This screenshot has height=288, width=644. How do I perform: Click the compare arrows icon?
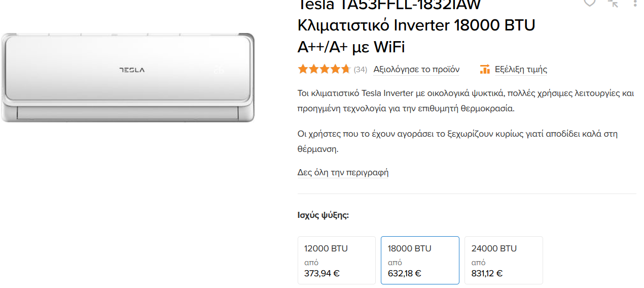[613, 3]
